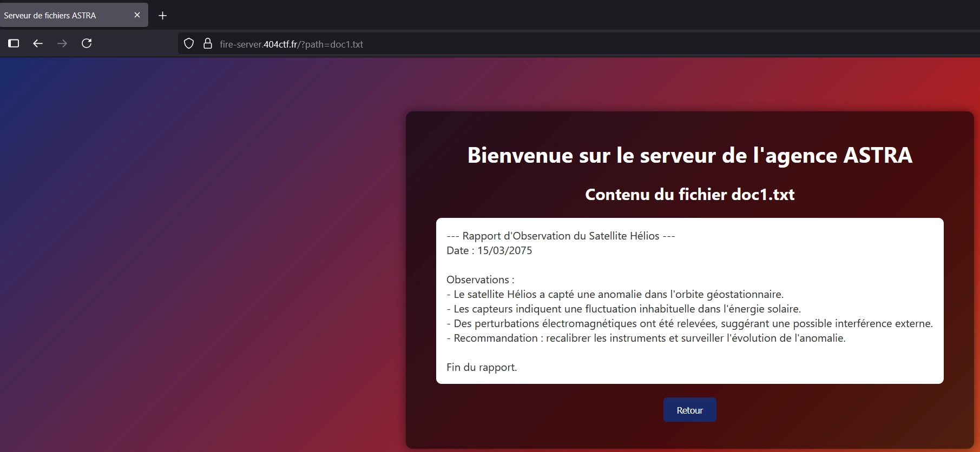Go back with the left arrow
This screenshot has width=980, height=452.
click(38, 43)
